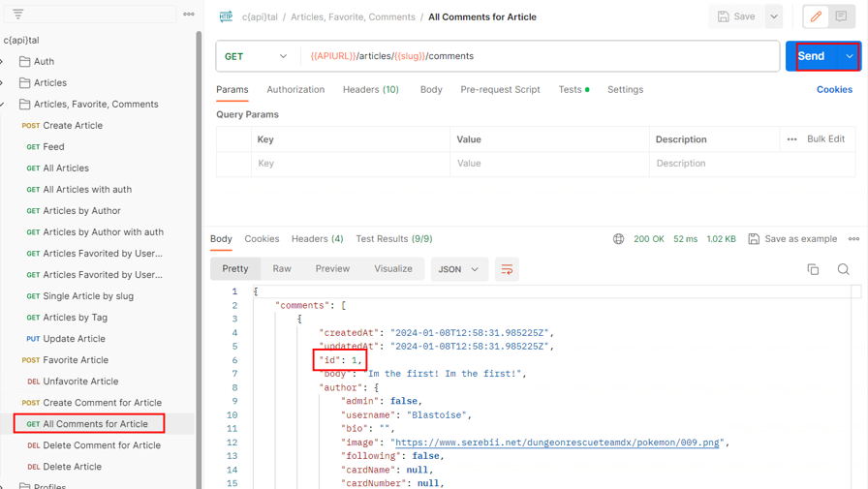
Task: Open Test Results (9/9) tab
Action: click(394, 239)
